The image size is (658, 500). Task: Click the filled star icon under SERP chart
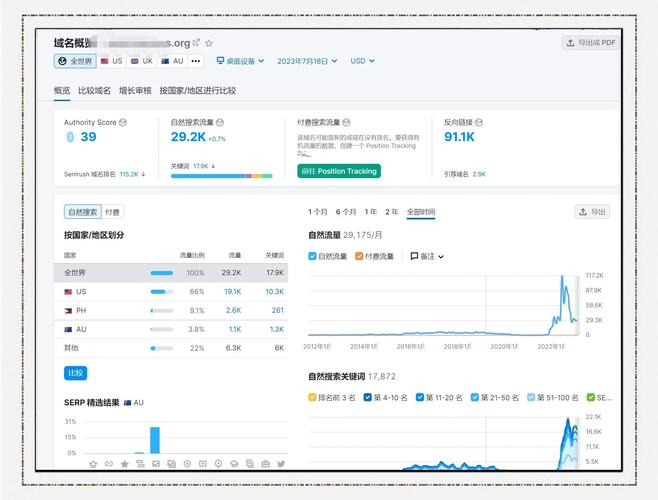pos(125,464)
